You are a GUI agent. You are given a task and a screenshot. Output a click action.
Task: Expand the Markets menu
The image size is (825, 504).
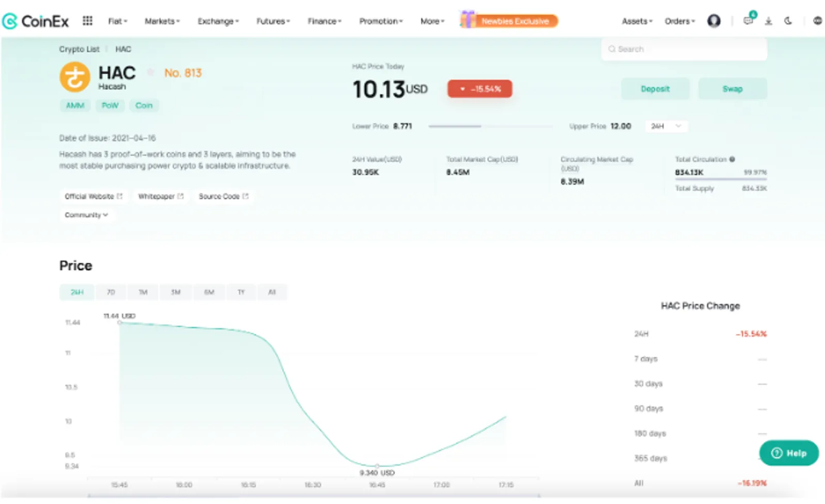[x=162, y=21]
